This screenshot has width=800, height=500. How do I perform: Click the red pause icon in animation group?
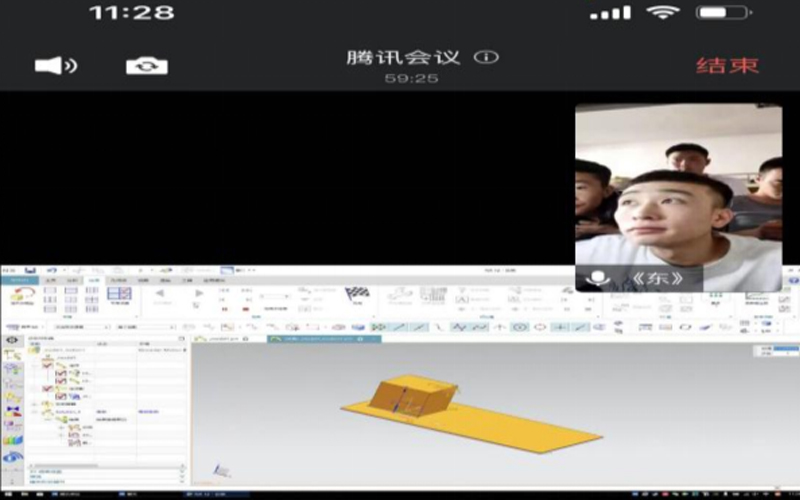[224, 309]
